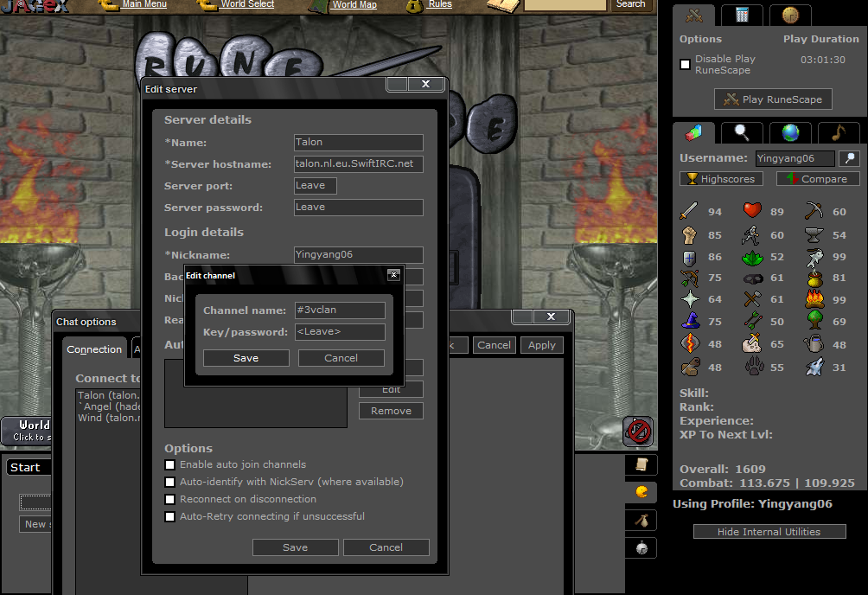Image resolution: width=868 pixels, height=595 pixels.
Task: Click the Play RuneScape button
Action: point(773,99)
